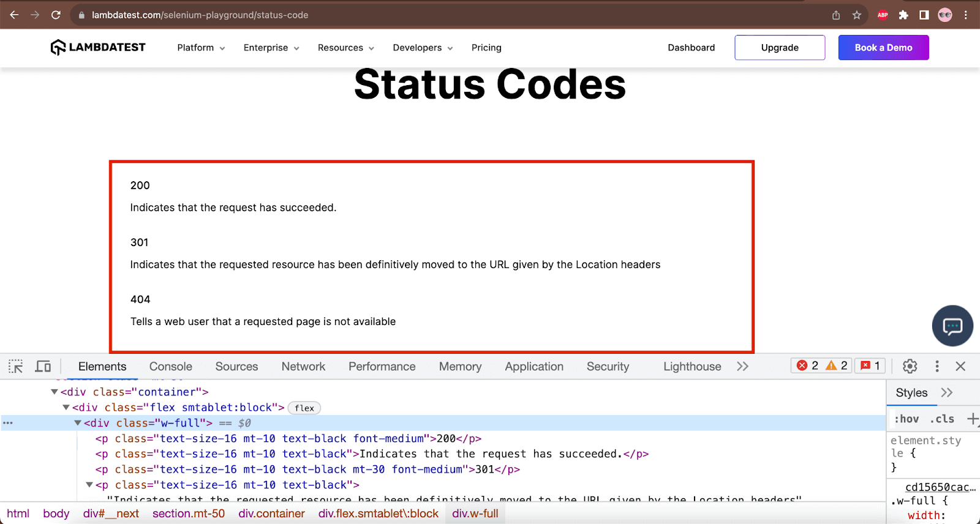Open the Resources dropdown menu
This screenshot has height=524, width=980.
[346, 48]
